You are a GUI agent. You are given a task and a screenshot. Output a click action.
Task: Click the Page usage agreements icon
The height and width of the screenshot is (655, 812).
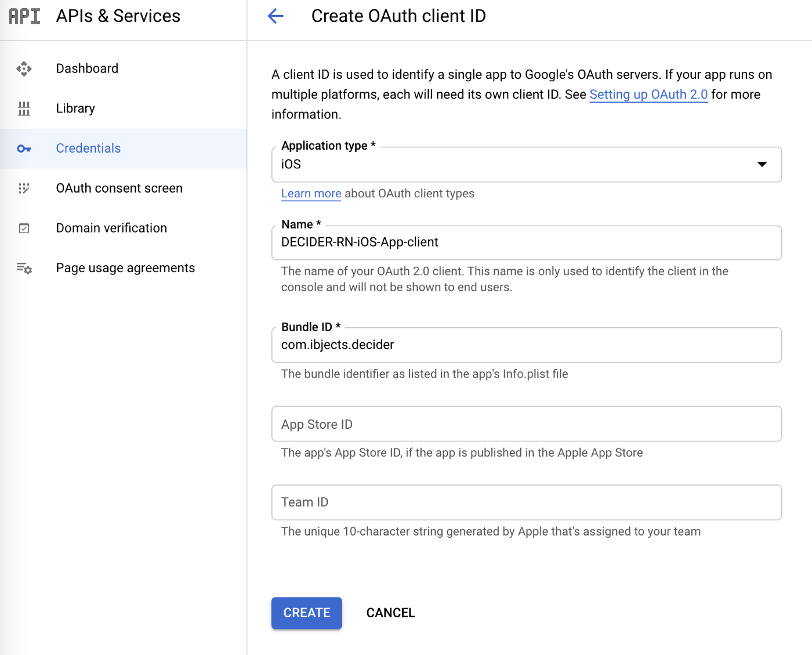pyautogui.click(x=24, y=268)
